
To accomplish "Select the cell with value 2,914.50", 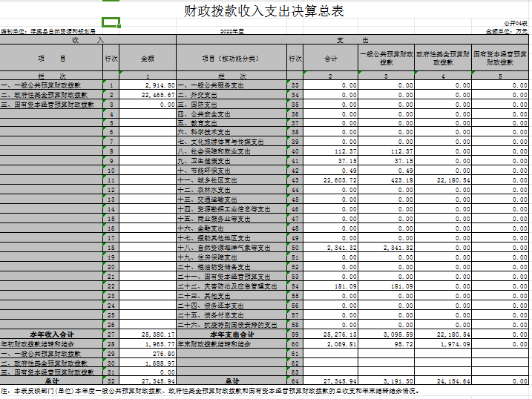I will click(148, 86).
